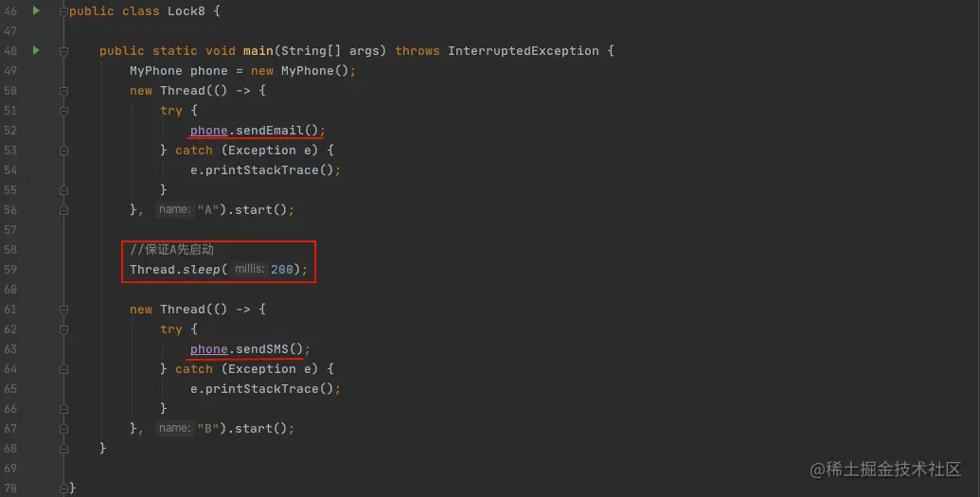Collapse the main method fold marker
980x497 pixels.
coord(63,50)
